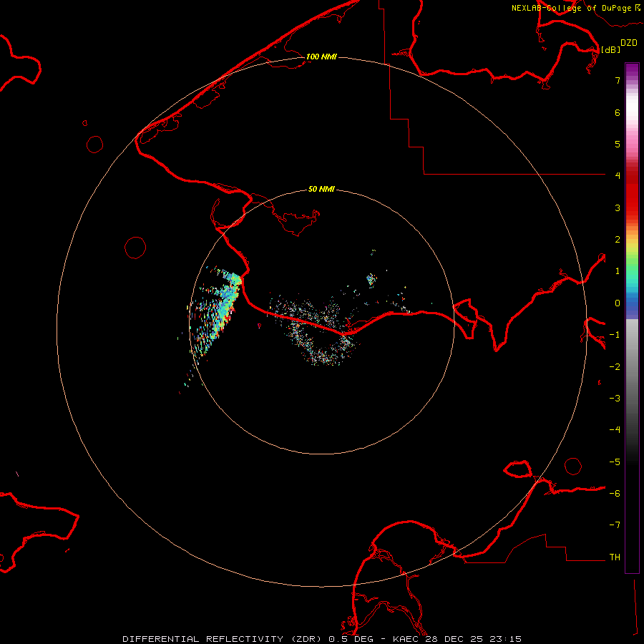Image resolution: width=644 pixels, height=644 pixels.
Task: Click the 5 dB tick label
Action: point(618,144)
